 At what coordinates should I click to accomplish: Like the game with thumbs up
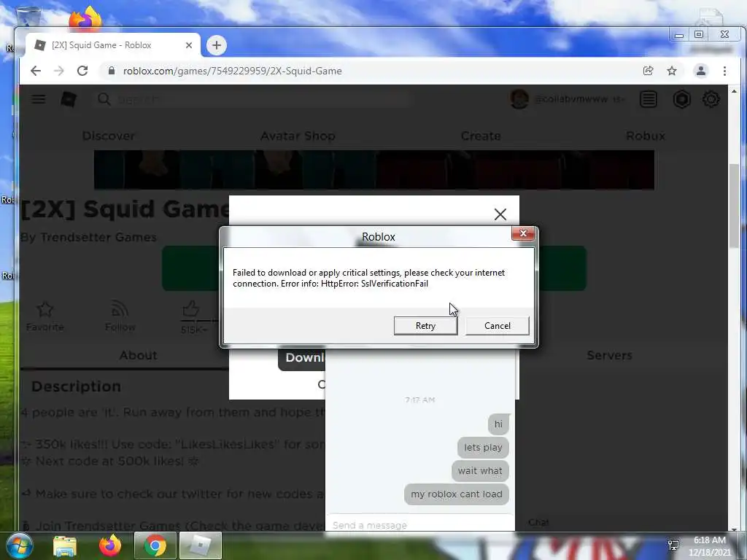click(190, 309)
